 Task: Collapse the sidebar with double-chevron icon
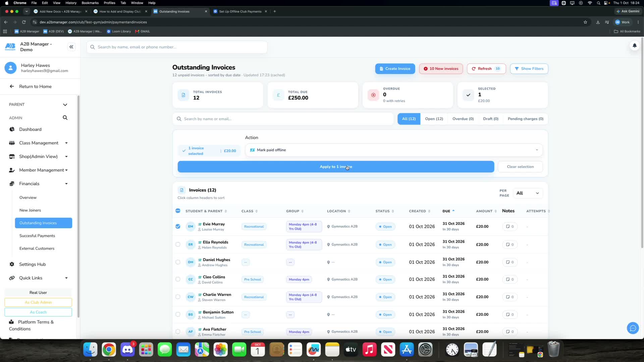pyautogui.click(x=71, y=47)
